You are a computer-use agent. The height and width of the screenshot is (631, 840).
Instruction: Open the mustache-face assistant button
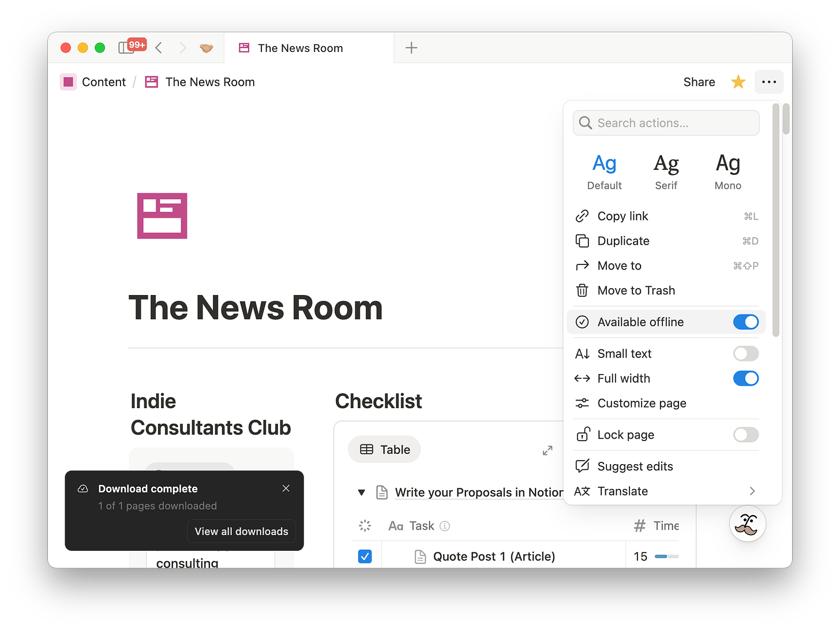pos(748,524)
